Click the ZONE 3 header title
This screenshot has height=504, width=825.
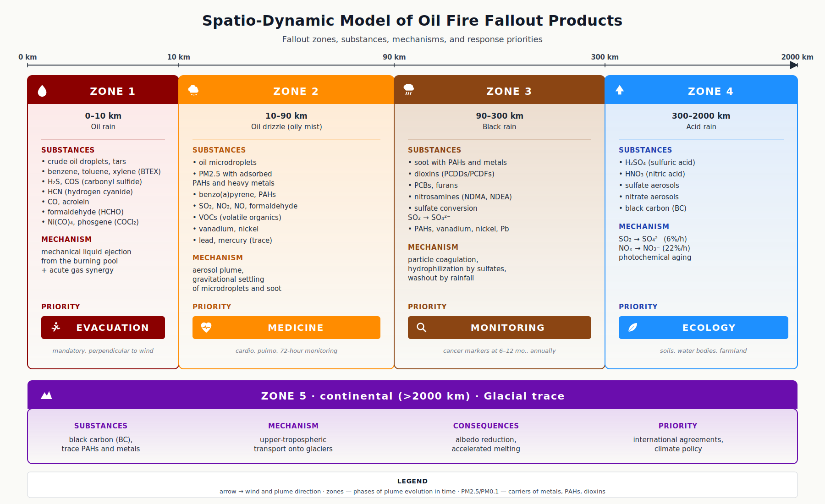(x=509, y=91)
